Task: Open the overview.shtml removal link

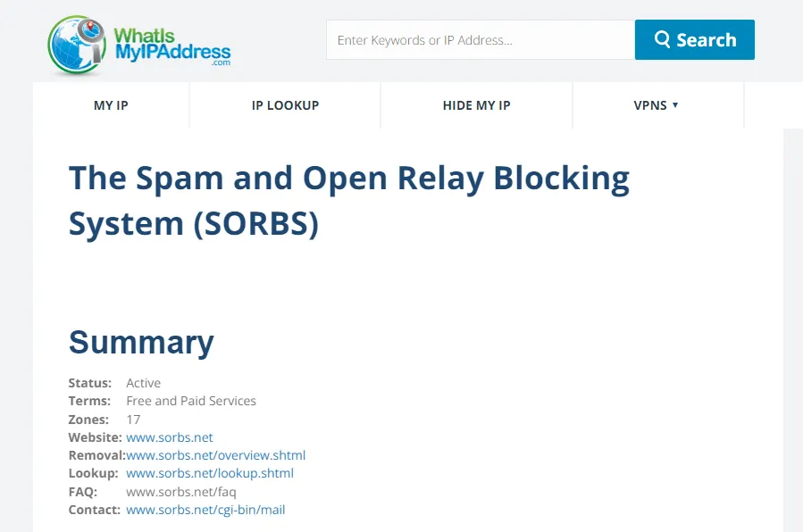Action: tap(215, 455)
